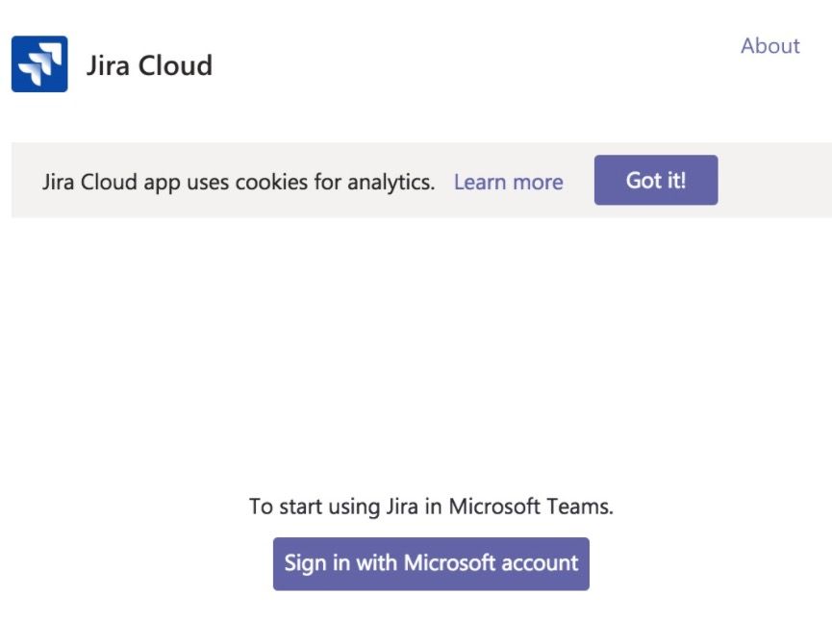Click the cookie analytics notice banner

click(245, 182)
